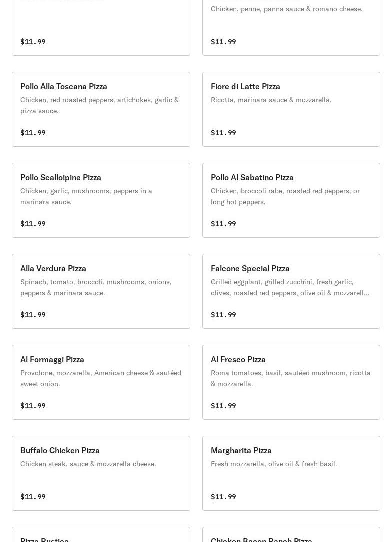Image resolution: width=392 pixels, height=542 pixels.
Task: Open the Falcone Special Pizza item
Action: (x=291, y=291)
